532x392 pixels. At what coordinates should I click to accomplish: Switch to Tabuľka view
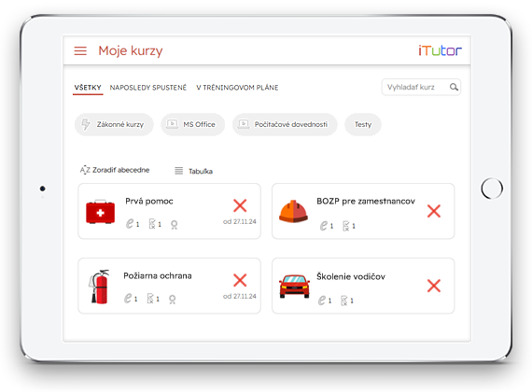pos(193,171)
